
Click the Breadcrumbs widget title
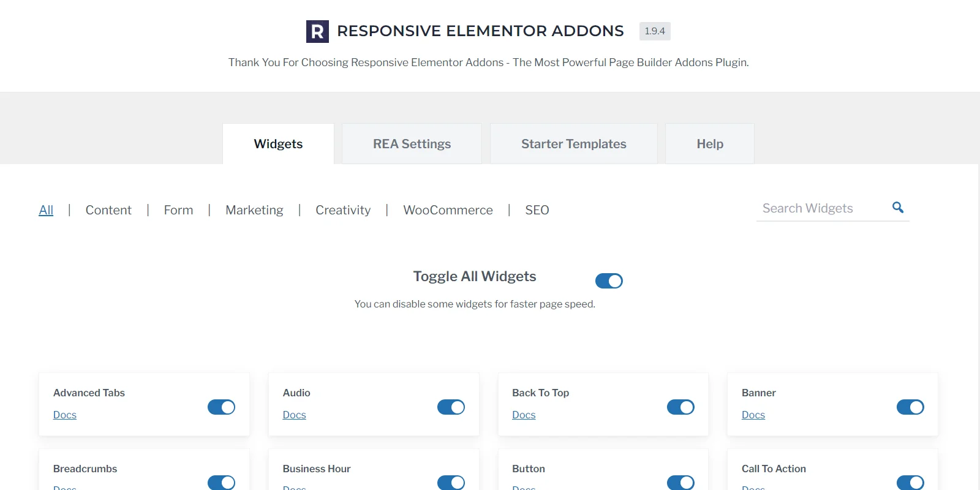tap(85, 469)
